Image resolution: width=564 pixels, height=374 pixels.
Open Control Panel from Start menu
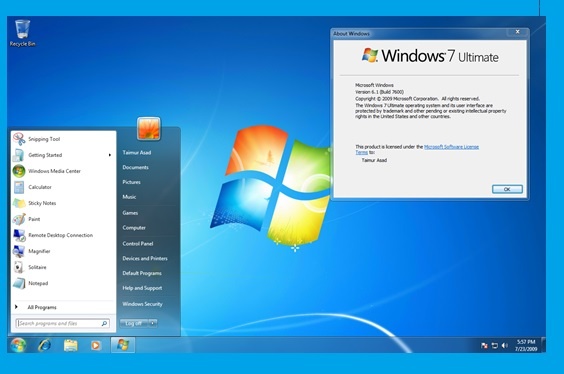pos(138,243)
